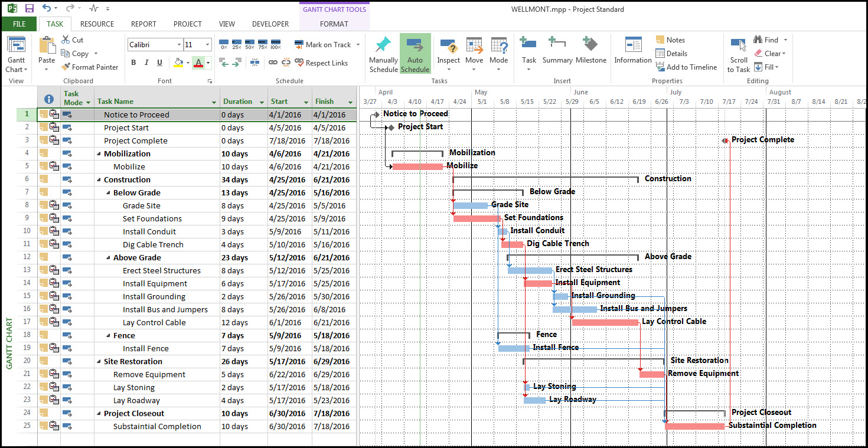Switch task to Manually Schedule mode

click(383, 53)
